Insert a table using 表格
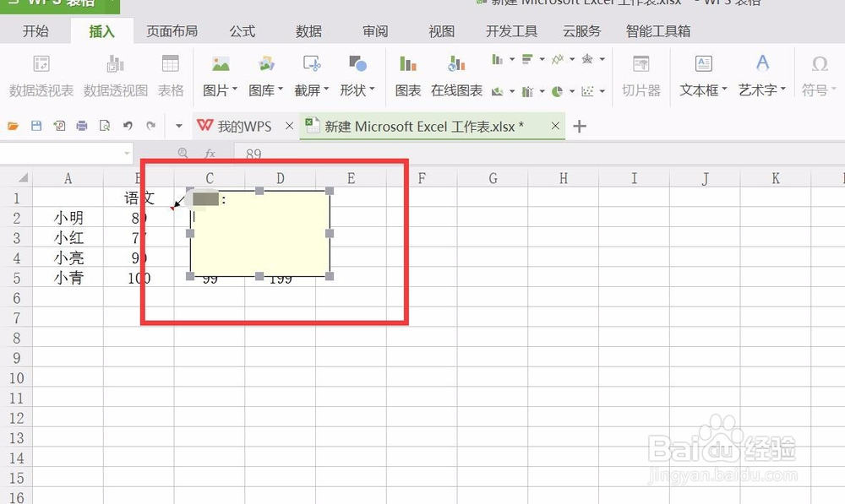Screen dimensions: 845x504 point(171,74)
